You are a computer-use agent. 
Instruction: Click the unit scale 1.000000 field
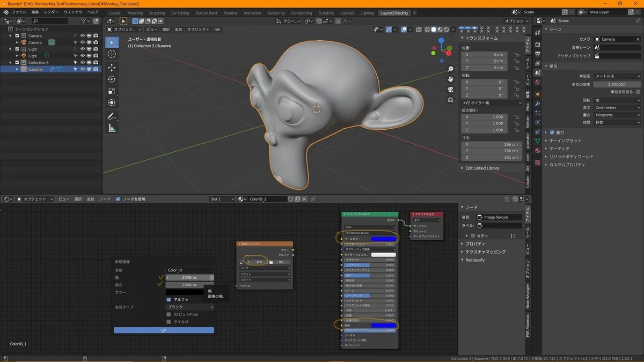point(617,84)
